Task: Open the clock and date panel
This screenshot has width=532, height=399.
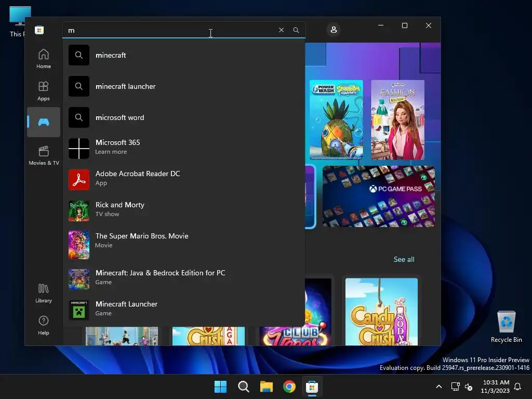Action: coord(495,387)
